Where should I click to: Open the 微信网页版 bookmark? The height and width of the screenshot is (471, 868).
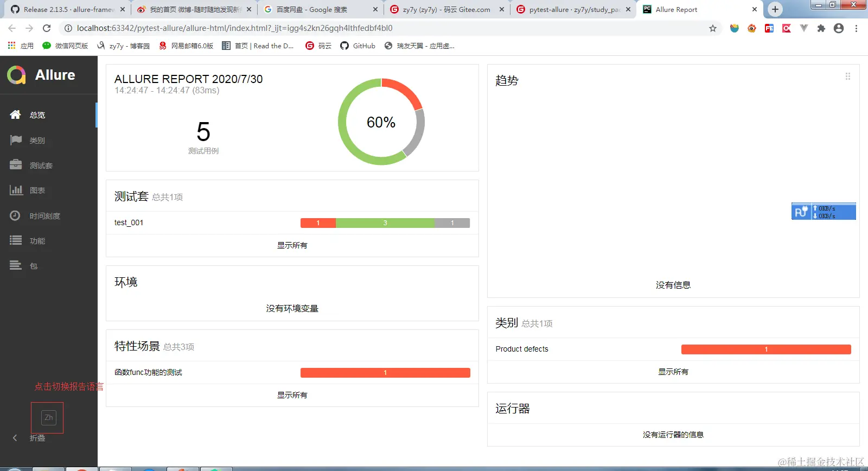[x=65, y=46]
